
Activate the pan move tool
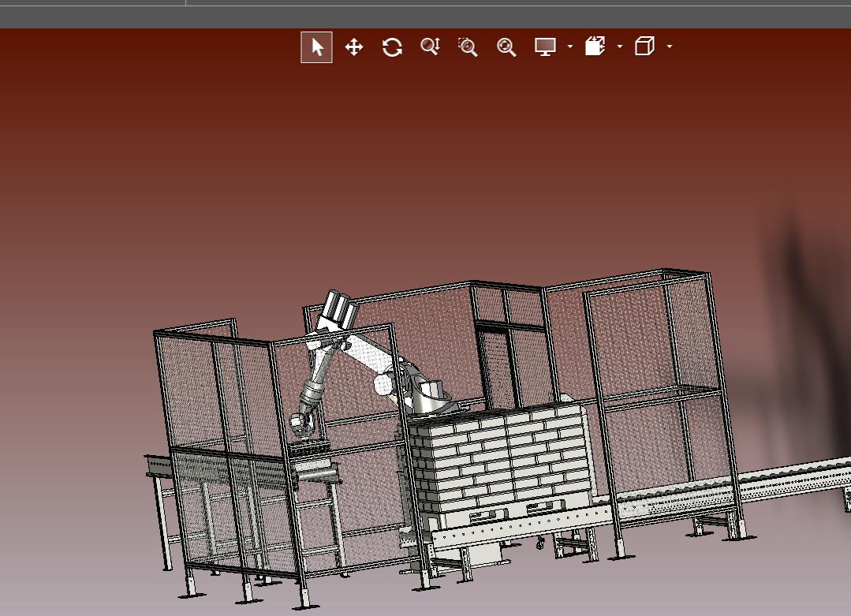[x=354, y=47]
